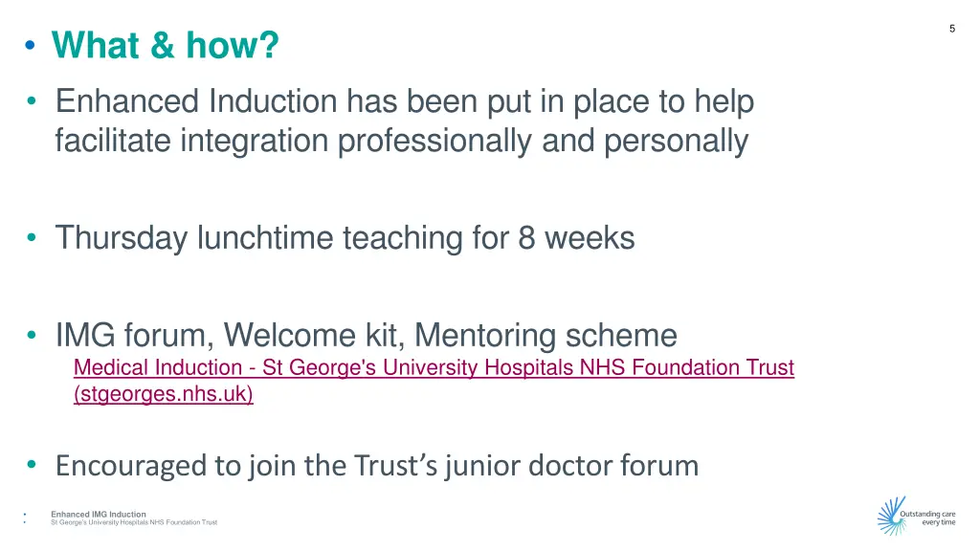Select the 'Outstanding care every time' tagline

[x=927, y=518]
